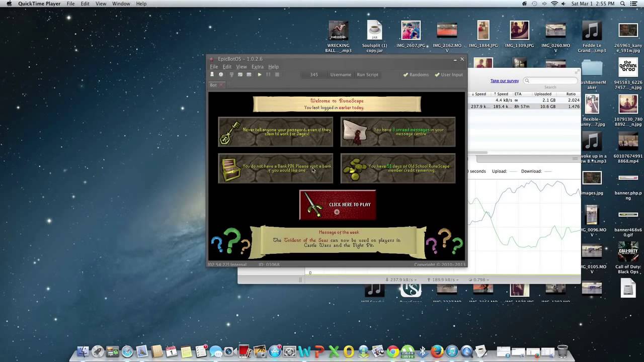Image resolution: width=644 pixels, height=362 pixels.
Task: Click the red CLICK HERE TO PLAY button
Action: pyautogui.click(x=338, y=205)
